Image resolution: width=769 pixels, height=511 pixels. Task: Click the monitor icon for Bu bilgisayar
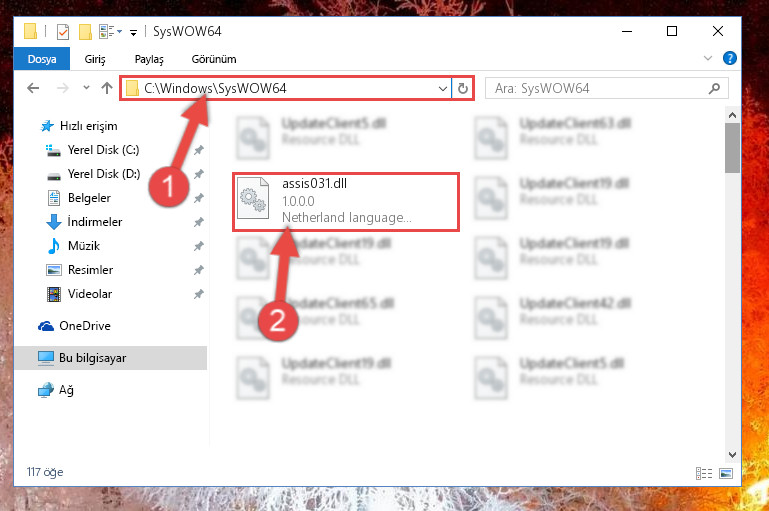(46, 358)
